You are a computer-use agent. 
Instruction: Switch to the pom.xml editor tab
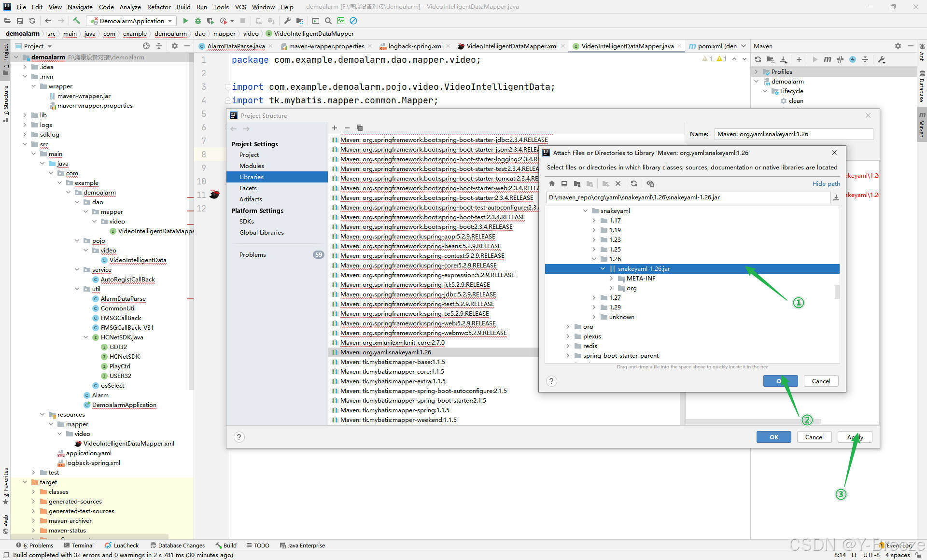point(716,46)
